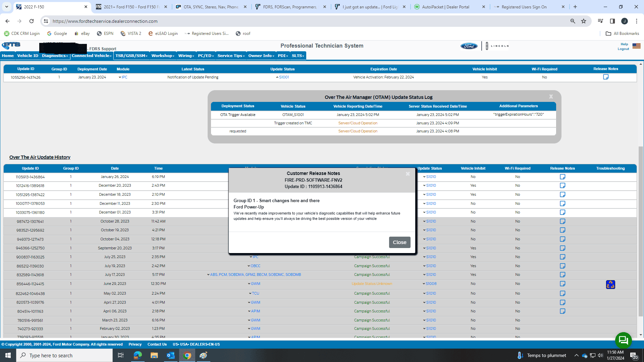Click troubleshooting icon for update 856446-1124415
644x362 pixels.
point(610,285)
